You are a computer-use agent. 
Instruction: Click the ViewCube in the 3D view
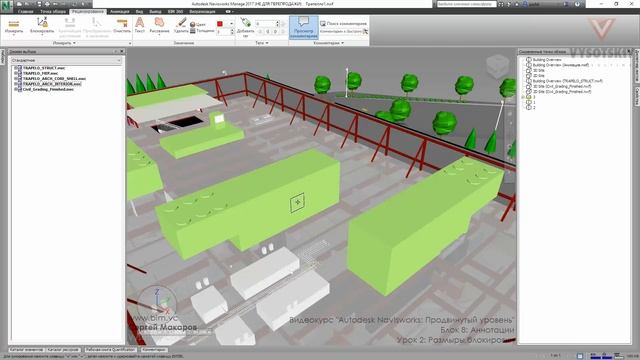(498, 67)
